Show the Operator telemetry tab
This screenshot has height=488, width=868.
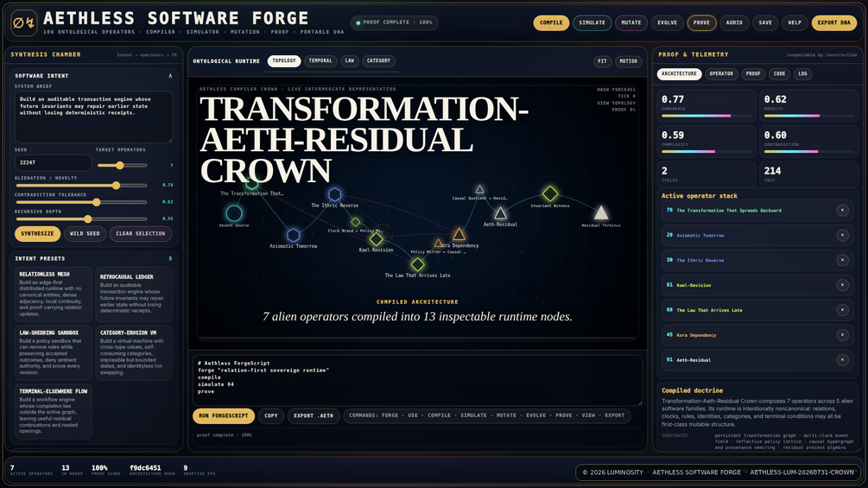(721, 73)
